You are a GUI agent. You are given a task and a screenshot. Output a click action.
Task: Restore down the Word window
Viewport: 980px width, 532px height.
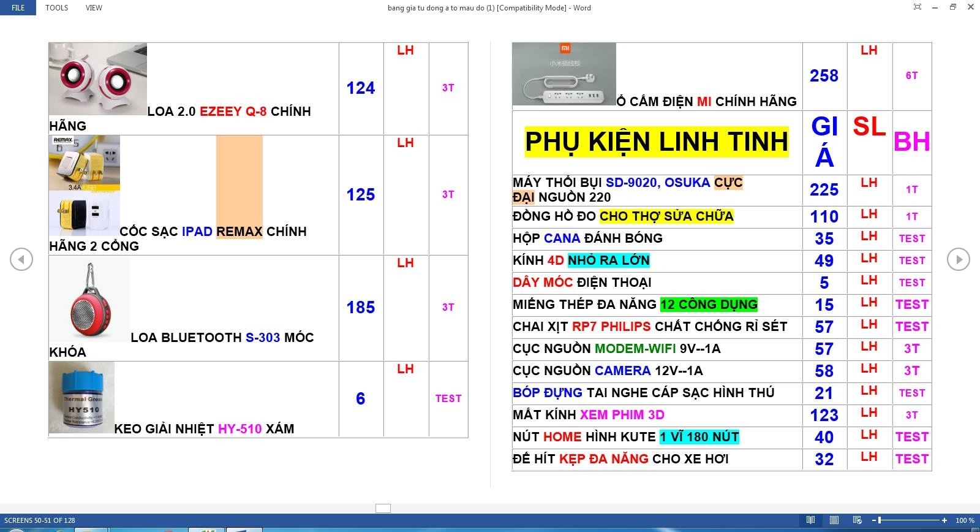tap(952, 7)
